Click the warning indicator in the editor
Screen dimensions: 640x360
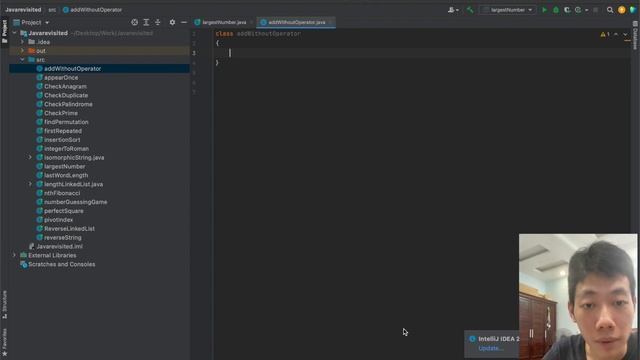[x=605, y=34]
